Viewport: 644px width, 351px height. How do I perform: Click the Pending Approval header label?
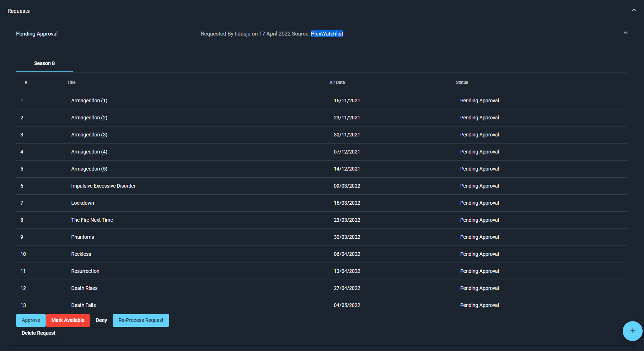click(x=37, y=34)
